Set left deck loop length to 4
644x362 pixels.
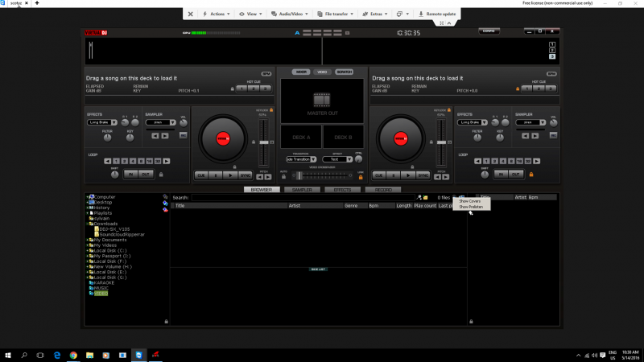click(x=133, y=162)
